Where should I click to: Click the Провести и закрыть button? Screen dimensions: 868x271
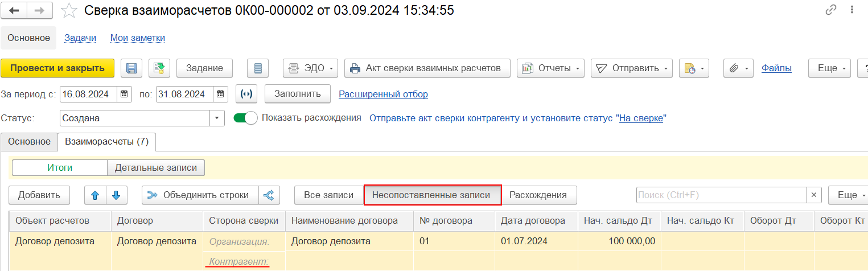pyautogui.click(x=57, y=68)
